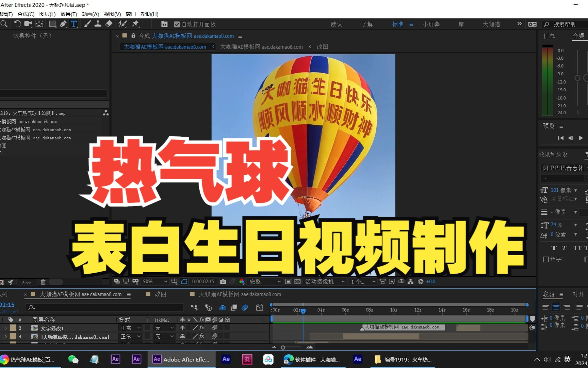Open the 阿里巴巴普惠体 font family dropdown
588x368 pixels.
coord(564,168)
